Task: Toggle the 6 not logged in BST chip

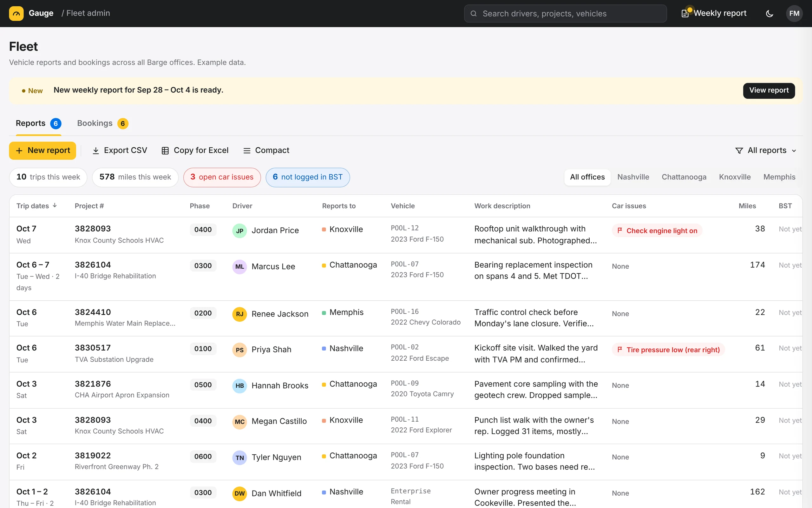Action: pos(308,177)
